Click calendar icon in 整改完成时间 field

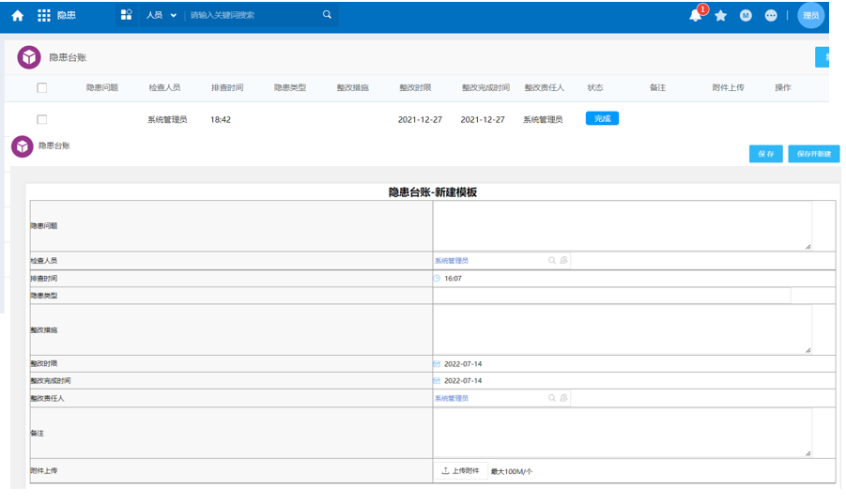[437, 380]
